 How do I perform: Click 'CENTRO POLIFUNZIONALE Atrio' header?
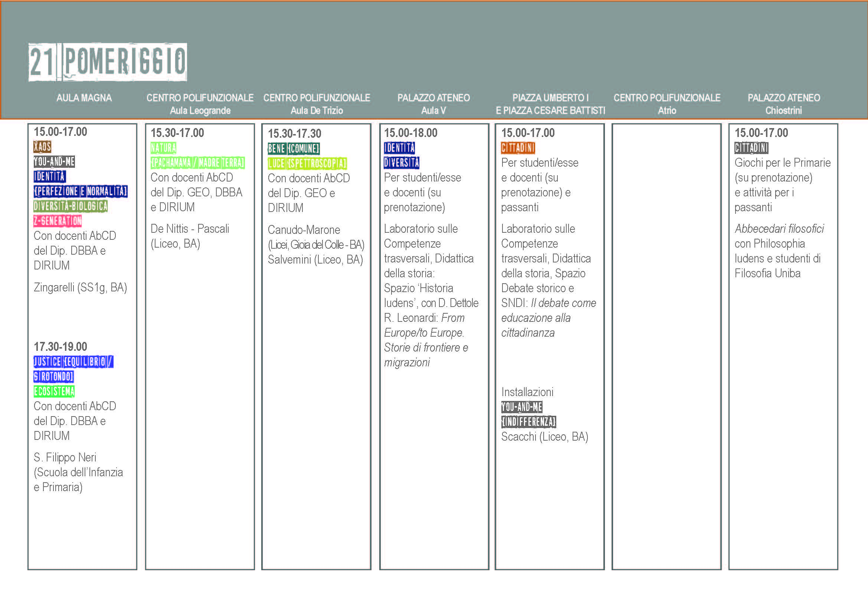(x=667, y=104)
